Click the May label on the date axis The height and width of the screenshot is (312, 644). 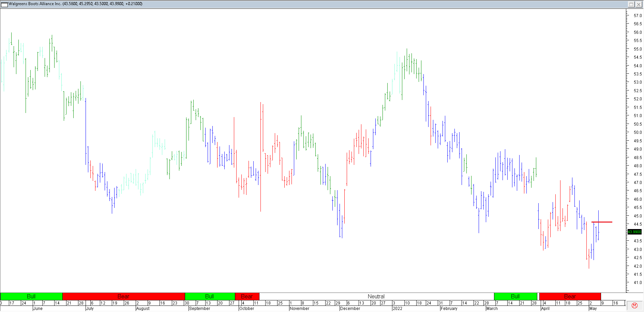[593, 309]
